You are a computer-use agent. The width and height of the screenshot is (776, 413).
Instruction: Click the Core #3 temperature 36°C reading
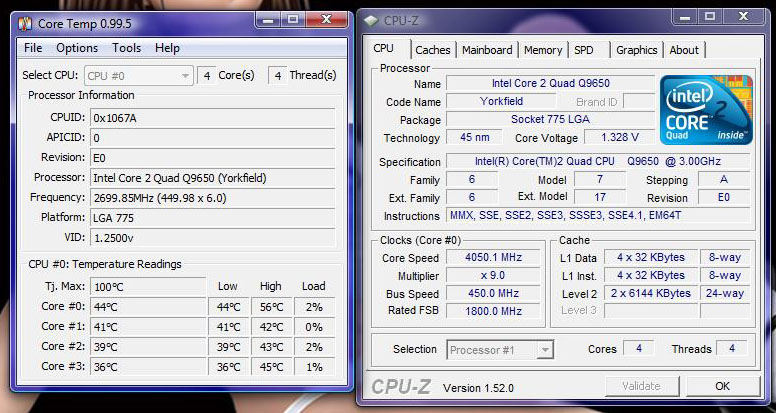[148, 367]
